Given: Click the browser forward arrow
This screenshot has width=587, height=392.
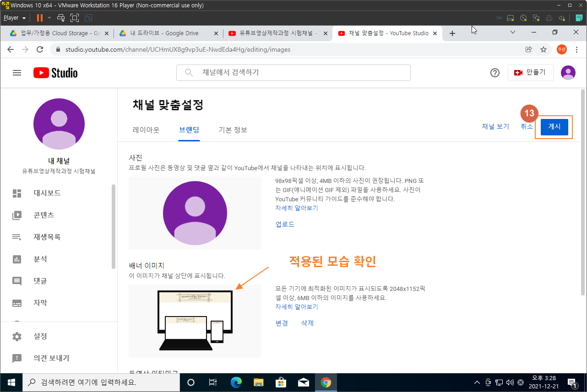Looking at the screenshot, I should point(25,49).
